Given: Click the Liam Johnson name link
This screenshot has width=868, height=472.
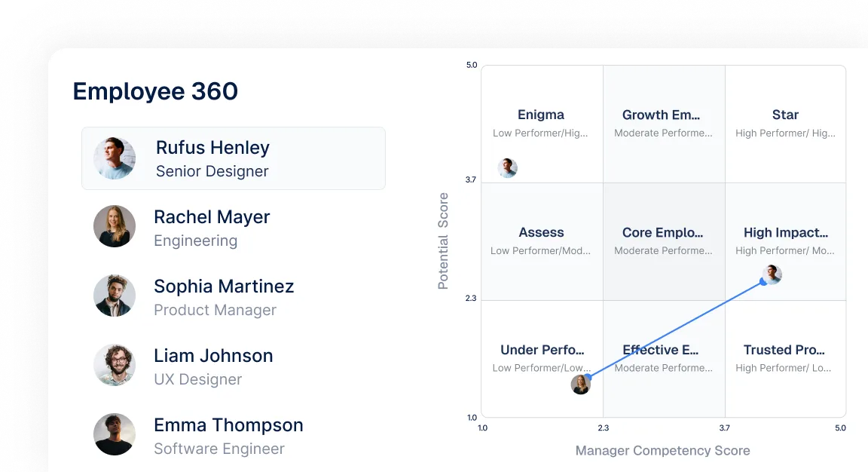Looking at the screenshot, I should (x=213, y=355).
